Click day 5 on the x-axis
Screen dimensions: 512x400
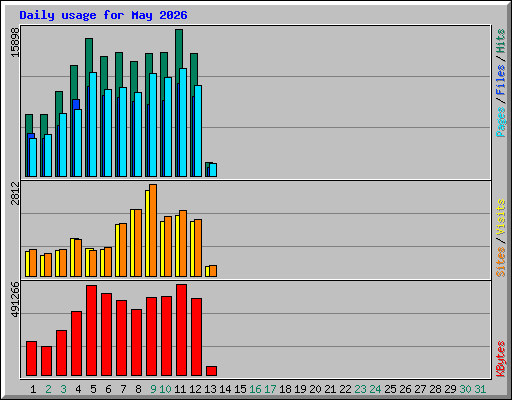93,389
